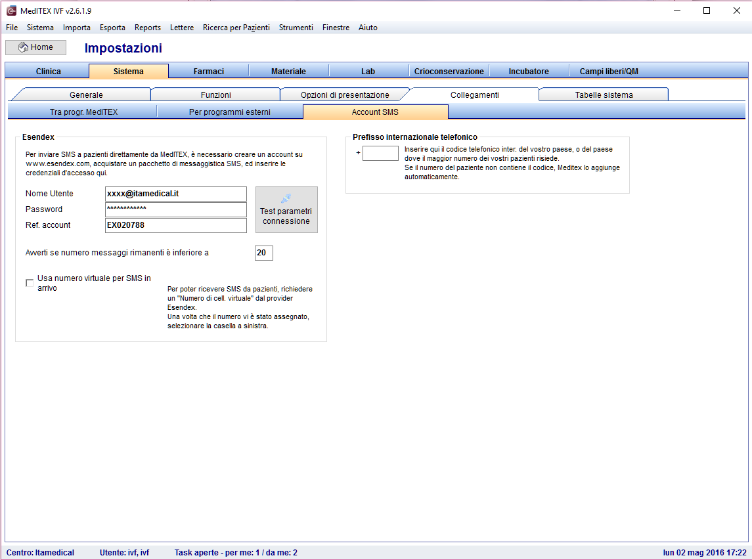Open the Aiuto menu

pos(368,28)
